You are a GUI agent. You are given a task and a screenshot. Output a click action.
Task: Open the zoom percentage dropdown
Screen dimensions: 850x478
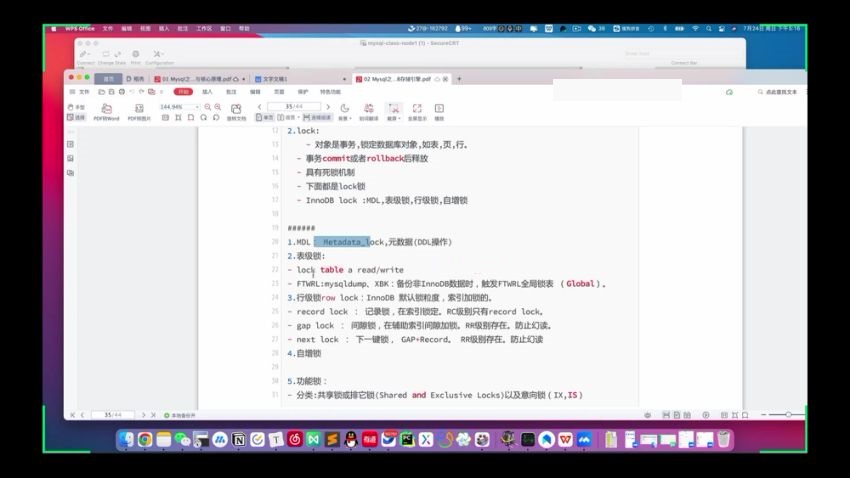pyautogui.click(x=197, y=107)
